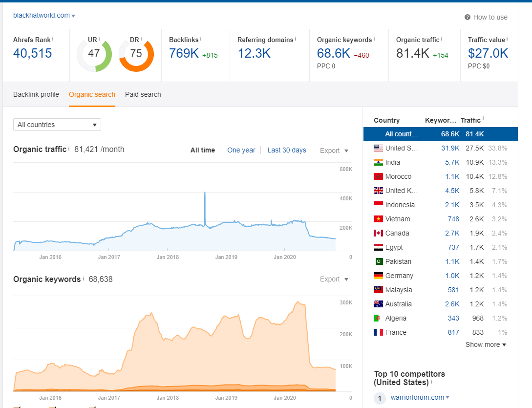Click the Pakistan flag icon

coord(379,261)
